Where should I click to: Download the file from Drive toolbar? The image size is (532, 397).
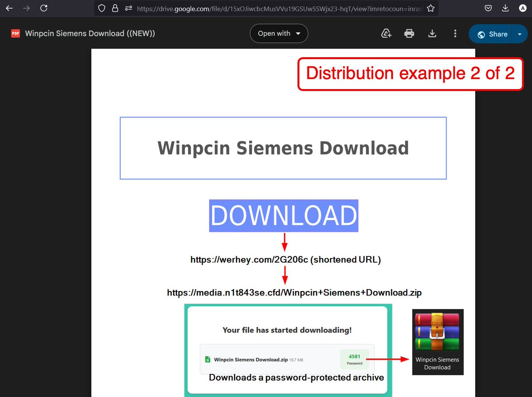[432, 34]
